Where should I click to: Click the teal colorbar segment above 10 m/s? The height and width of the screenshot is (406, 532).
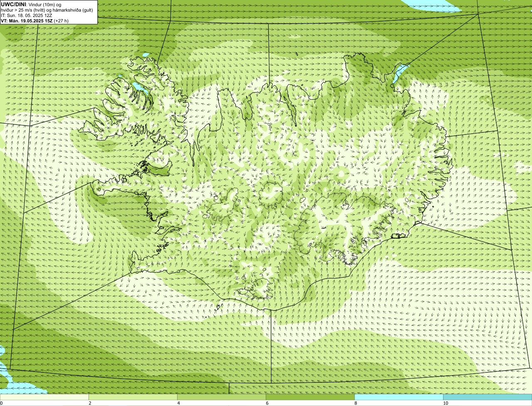[x=488, y=397]
